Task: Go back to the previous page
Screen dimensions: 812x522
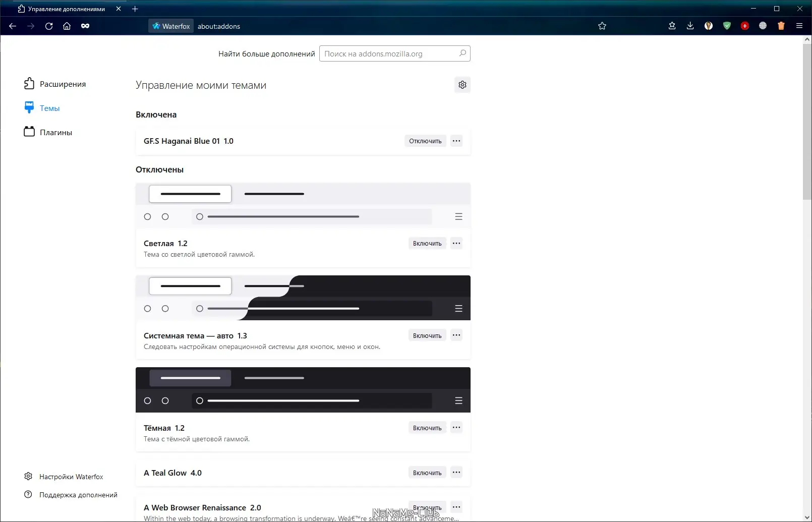Action: (13, 26)
